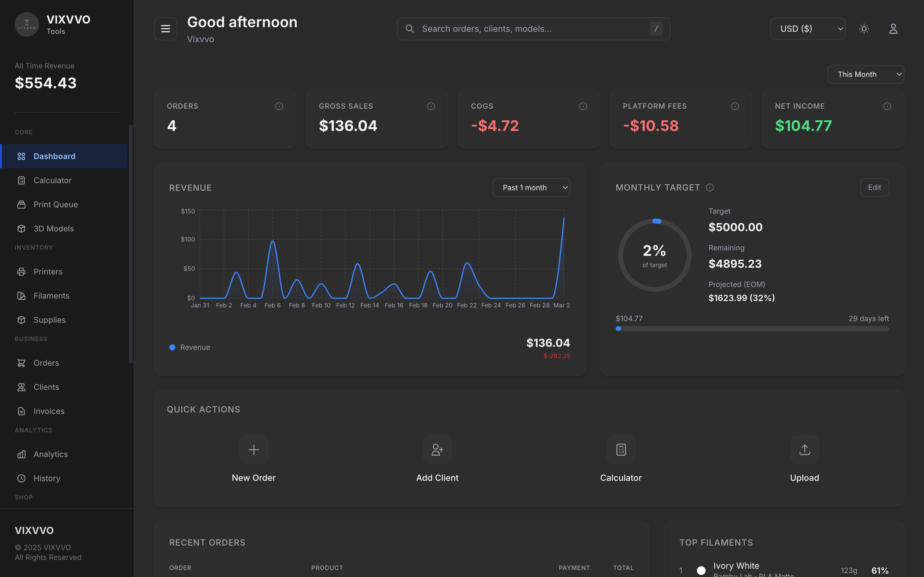Screen dimensions: 924x577
Task: Open the Past 1 month chart dropdown
Action: (531, 188)
